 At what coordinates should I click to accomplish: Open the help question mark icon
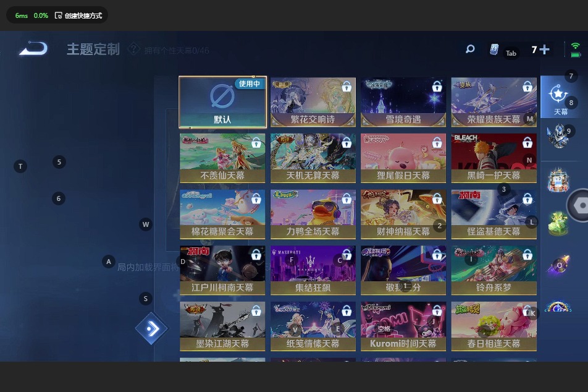click(133, 49)
